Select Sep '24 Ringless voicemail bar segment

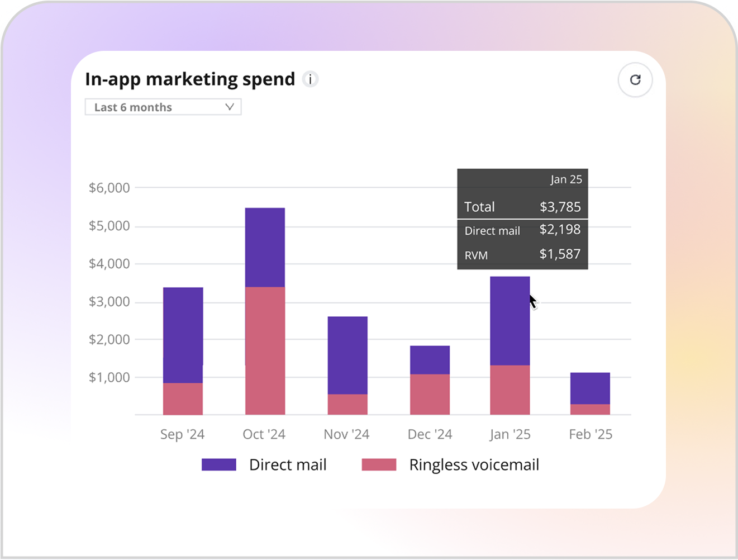tap(183, 398)
